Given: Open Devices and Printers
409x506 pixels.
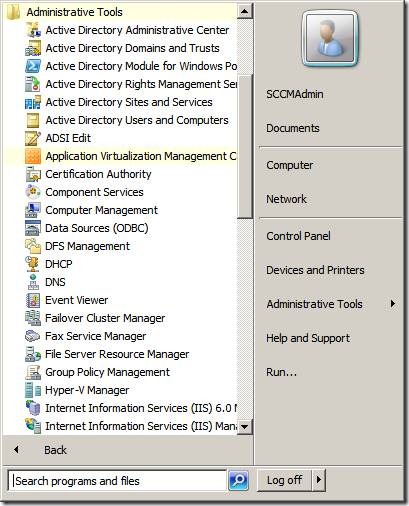Looking at the screenshot, I should pyautogui.click(x=315, y=270).
